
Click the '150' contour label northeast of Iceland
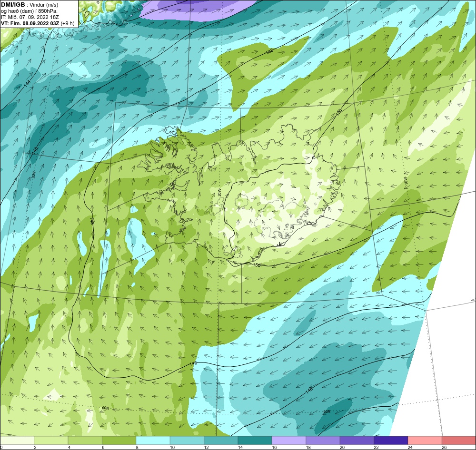click(x=339, y=112)
